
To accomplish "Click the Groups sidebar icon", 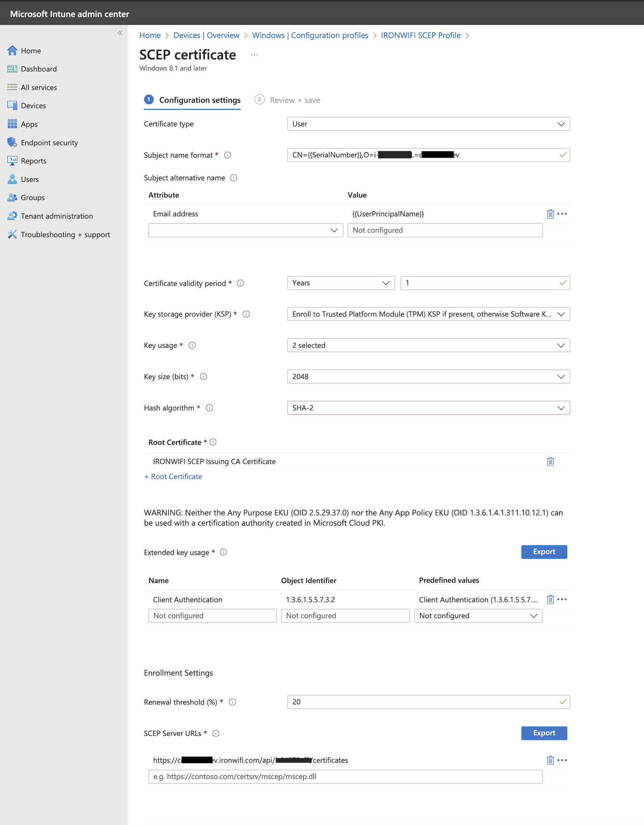I will (x=12, y=197).
